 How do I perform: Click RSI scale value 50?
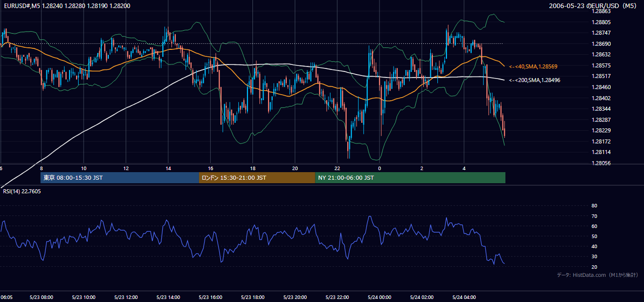pyautogui.click(x=594, y=236)
